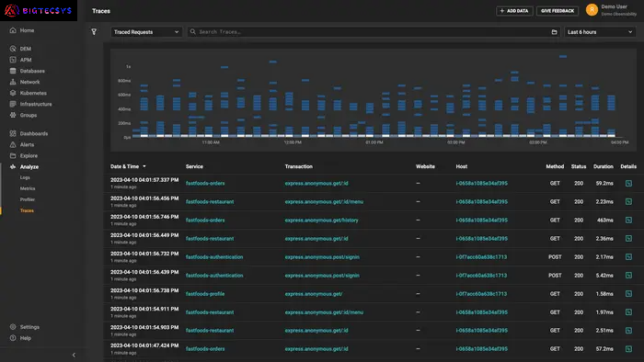Open the Last 6 hours time range dropdown
This screenshot has width=644, height=362.
point(600,32)
